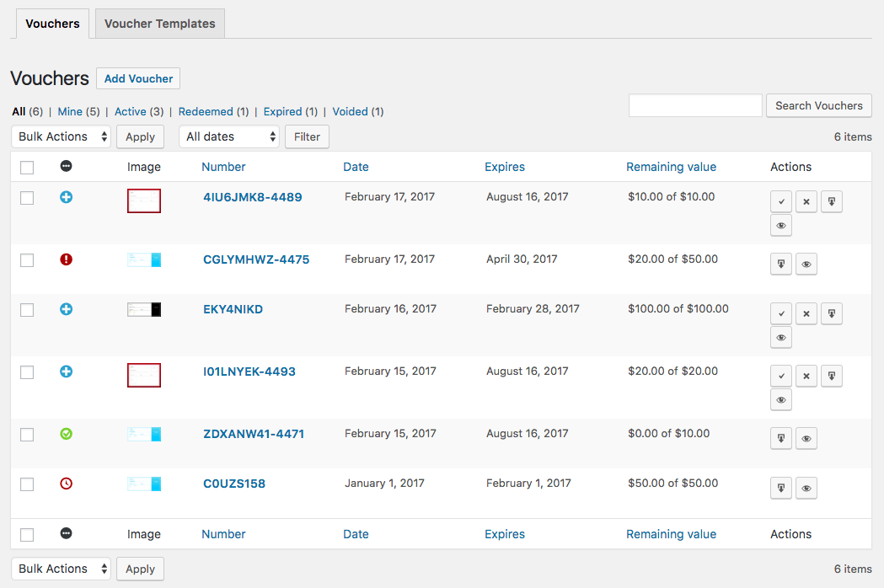Tick the select-all checkbox in the table header
The height and width of the screenshot is (588, 884).
click(27, 168)
